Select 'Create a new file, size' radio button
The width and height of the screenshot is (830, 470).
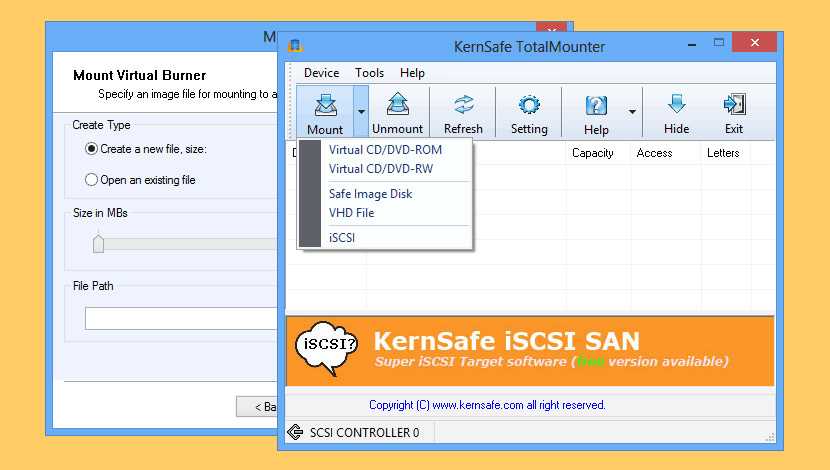[x=92, y=149]
